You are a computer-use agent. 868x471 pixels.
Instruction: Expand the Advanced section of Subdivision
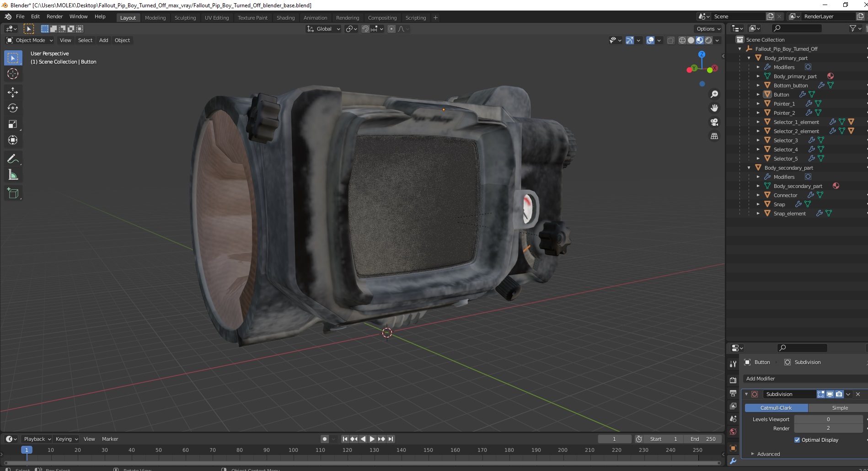pyautogui.click(x=752, y=454)
